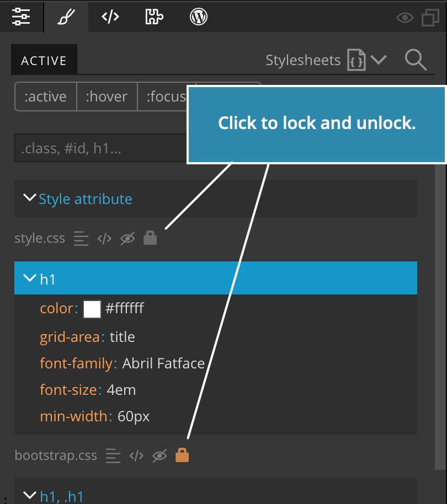Open the WordPress panel icon
Screen dimensions: 447x504
click(199, 17)
